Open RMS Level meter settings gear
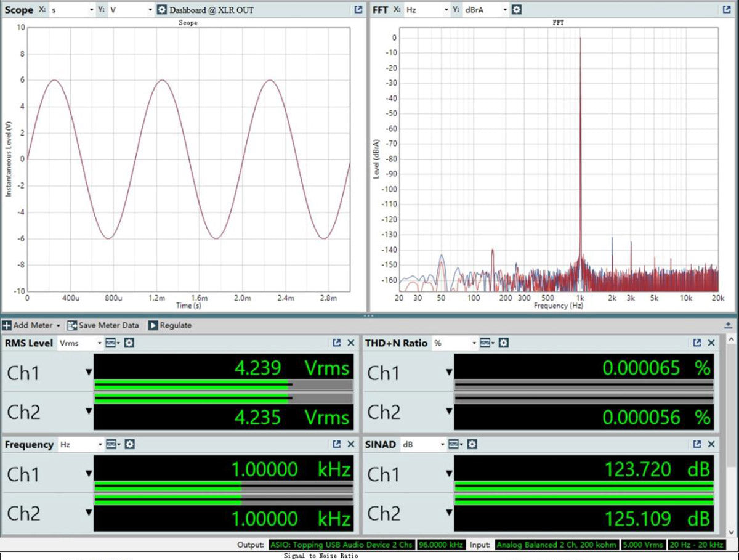Image resolution: width=739 pixels, height=560 pixels. (x=129, y=343)
